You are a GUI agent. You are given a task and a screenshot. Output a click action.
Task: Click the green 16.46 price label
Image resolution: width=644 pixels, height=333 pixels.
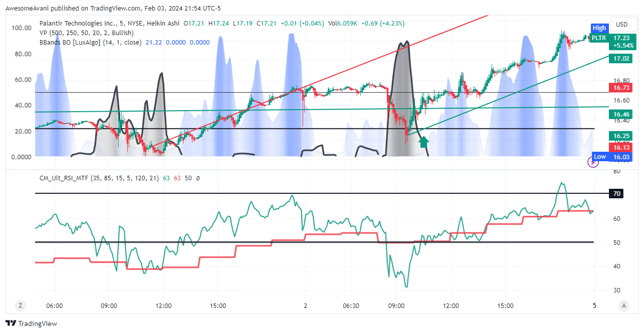click(621, 114)
